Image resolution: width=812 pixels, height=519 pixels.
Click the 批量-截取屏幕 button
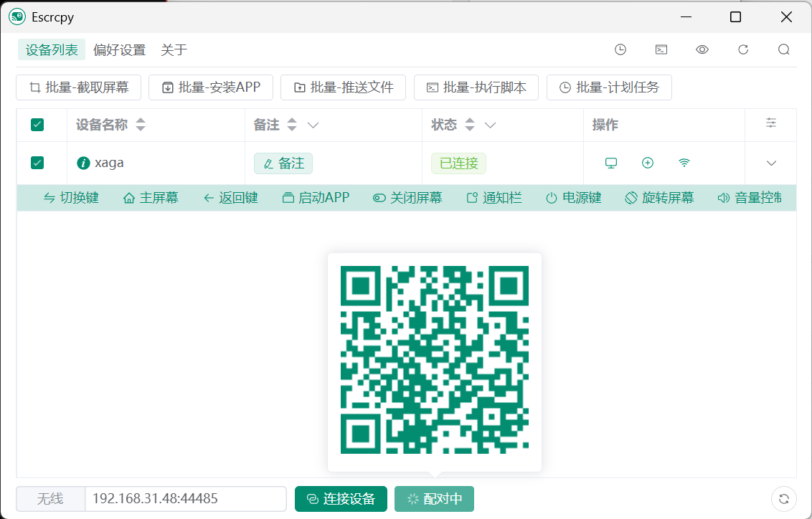click(x=79, y=87)
